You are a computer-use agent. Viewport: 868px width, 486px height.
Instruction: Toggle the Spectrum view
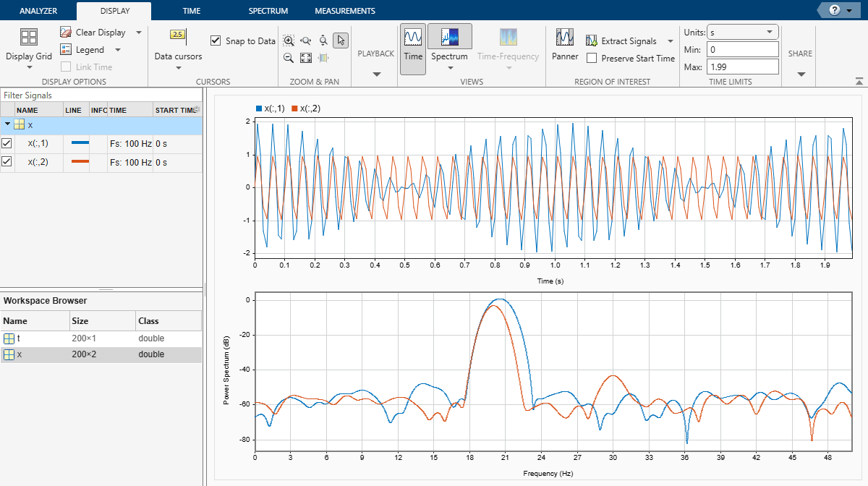(x=449, y=38)
